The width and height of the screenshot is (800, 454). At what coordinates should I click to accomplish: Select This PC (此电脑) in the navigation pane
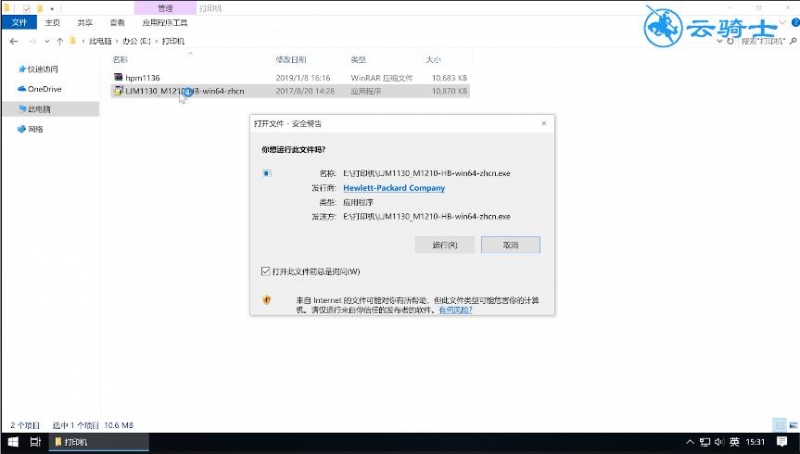point(51,109)
